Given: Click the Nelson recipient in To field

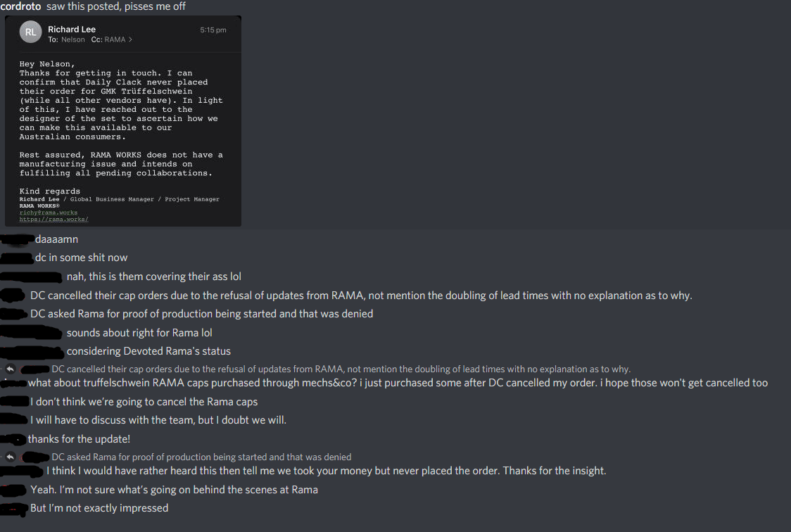Looking at the screenshot, I should click(x=72, y=40).
